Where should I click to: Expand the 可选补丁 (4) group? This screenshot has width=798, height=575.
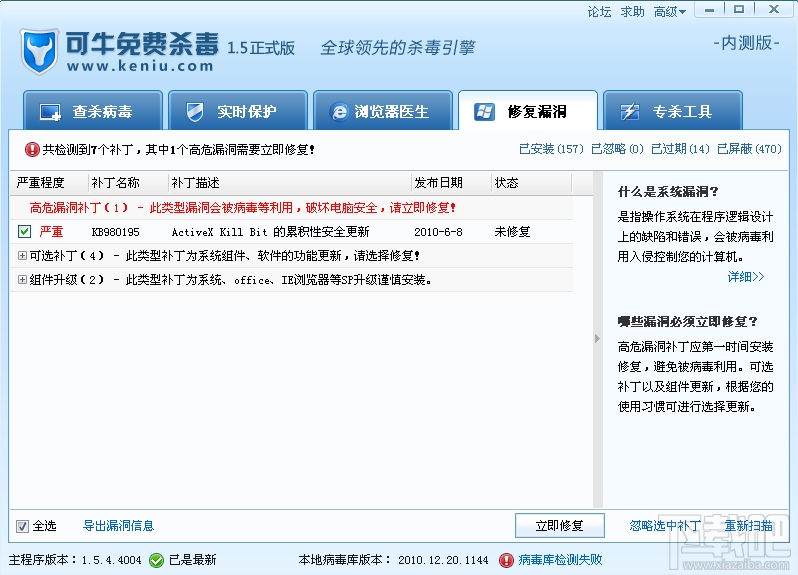(22, 255)
